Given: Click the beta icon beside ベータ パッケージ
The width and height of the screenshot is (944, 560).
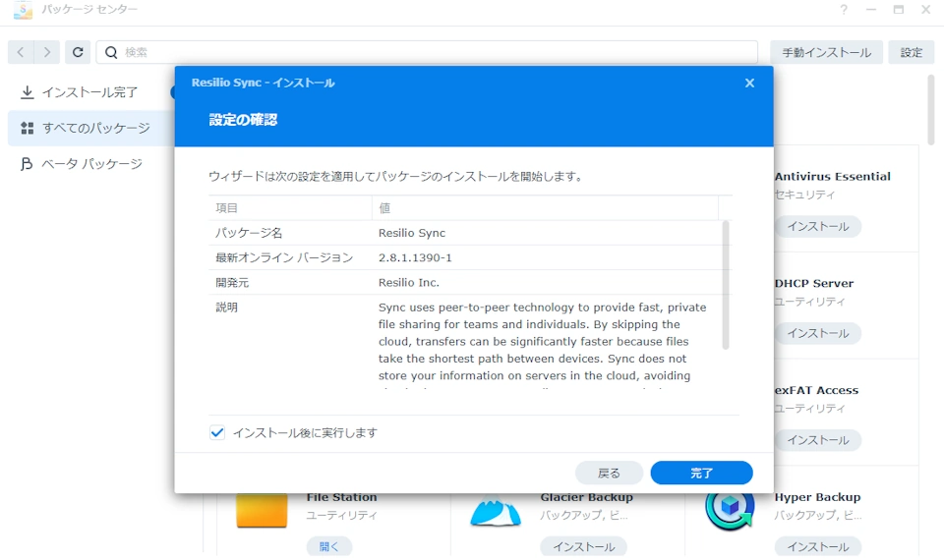Looking at the screenshot, I should (x=27, y=164).
